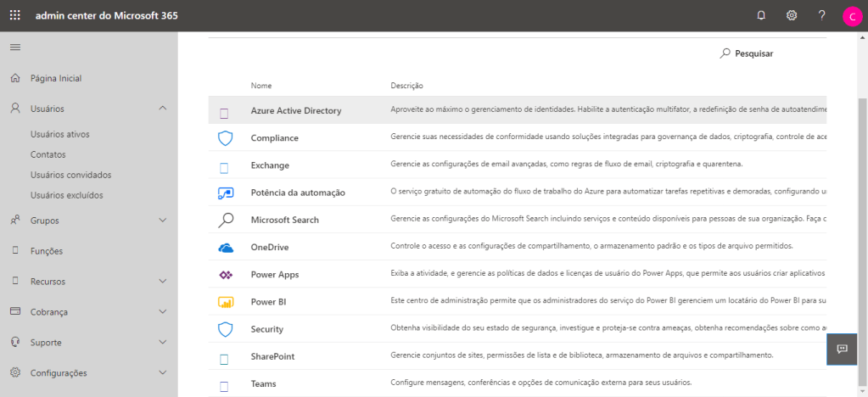This screenshot has width=868, height=397.
Task: Click the help question mark icon
Action: tap(821, 15)
